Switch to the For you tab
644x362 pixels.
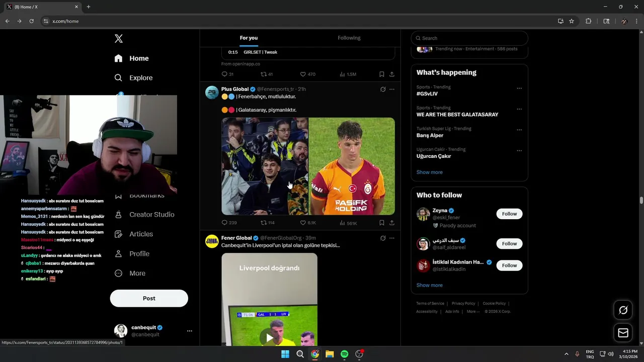(x=249, y=38)
